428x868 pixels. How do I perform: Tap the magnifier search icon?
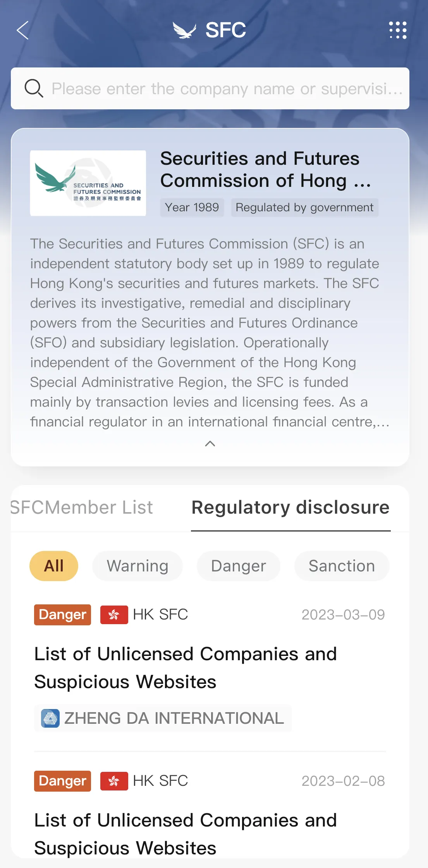click(34, 88)
